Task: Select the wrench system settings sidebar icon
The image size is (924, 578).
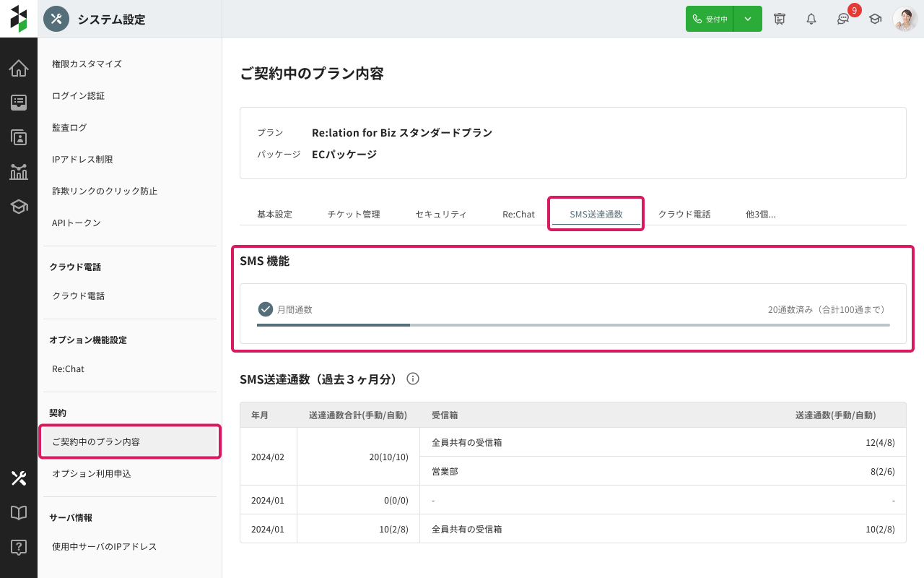Action: point(19,478)
